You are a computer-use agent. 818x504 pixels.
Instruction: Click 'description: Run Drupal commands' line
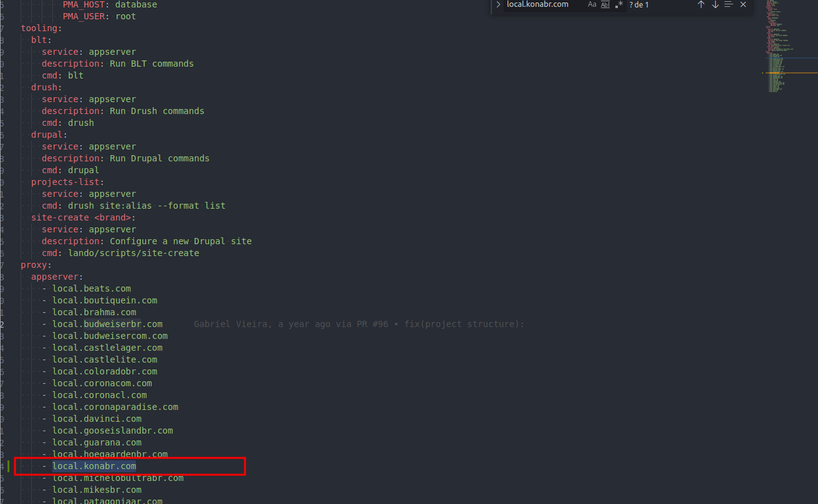point(125,158)
